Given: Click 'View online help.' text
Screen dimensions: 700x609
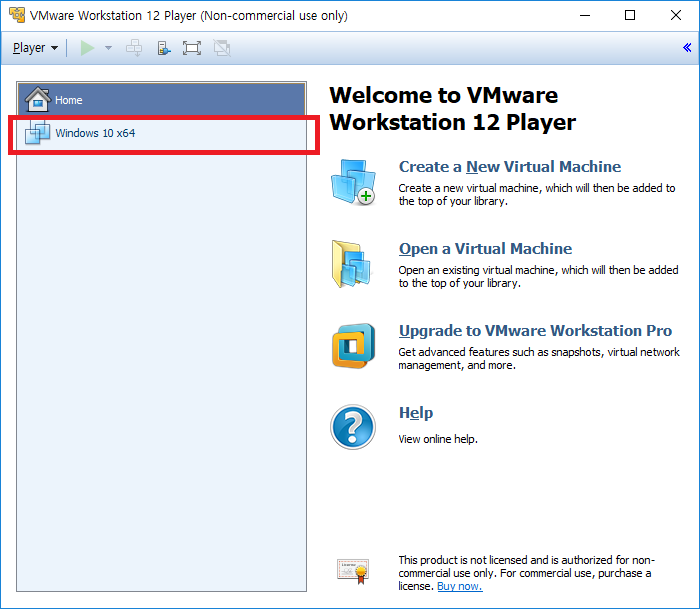Looking at the screenshot, I should point(438,439).
